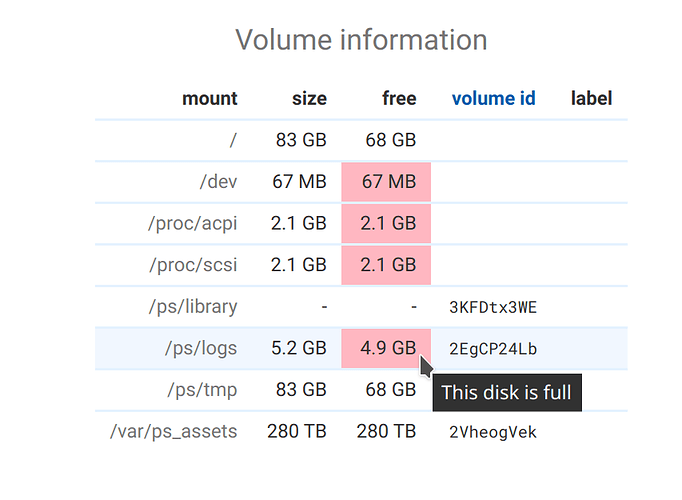Click the mount column header

pos(210,99)
